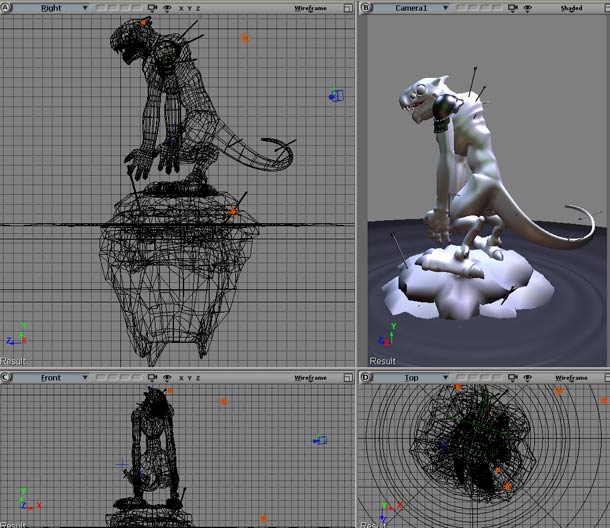Open eye visibility menu in Camera1 viewport
The image size is (610, 528).
528,8
